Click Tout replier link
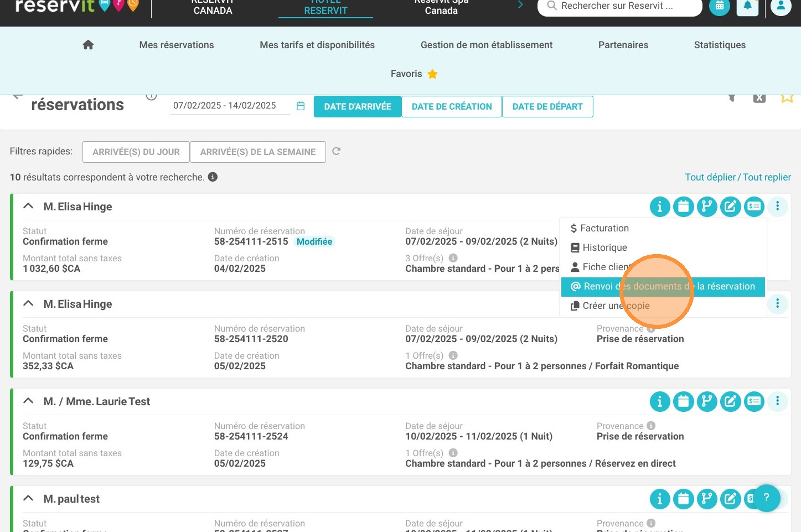 [767, 177]
